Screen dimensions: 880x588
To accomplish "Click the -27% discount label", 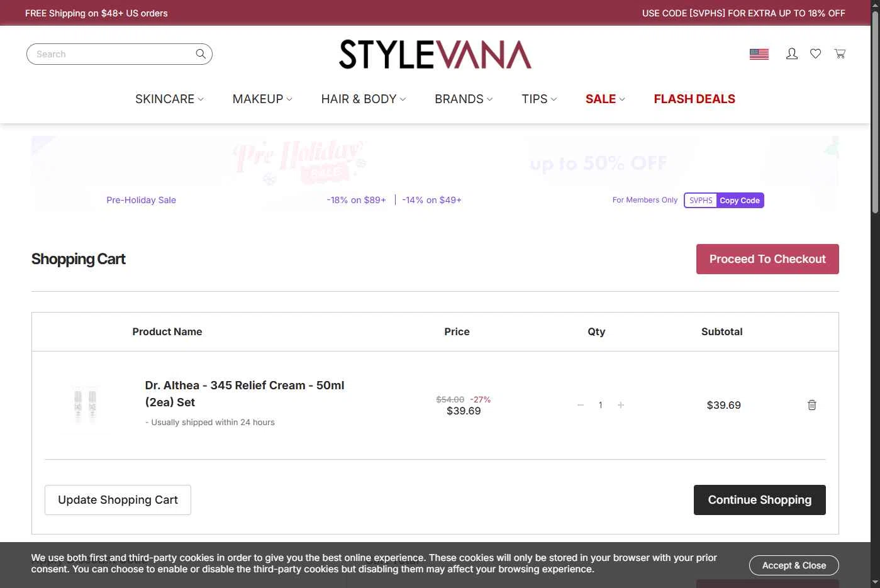I will coord(480,399).
